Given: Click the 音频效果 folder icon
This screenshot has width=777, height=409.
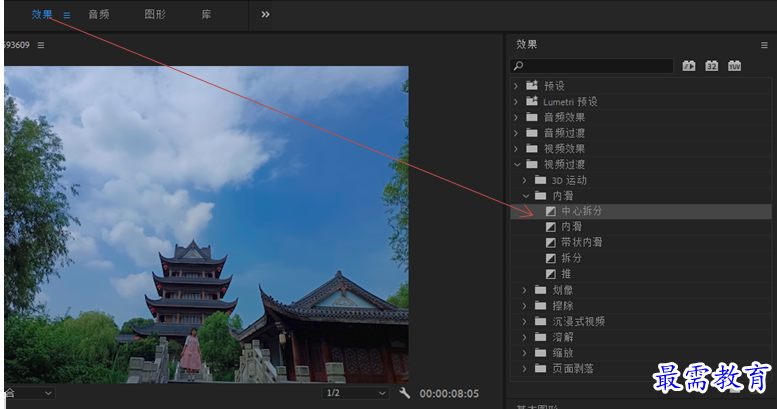Looking at the screenshot, I should pyautogui.click(x=532, y=117).
